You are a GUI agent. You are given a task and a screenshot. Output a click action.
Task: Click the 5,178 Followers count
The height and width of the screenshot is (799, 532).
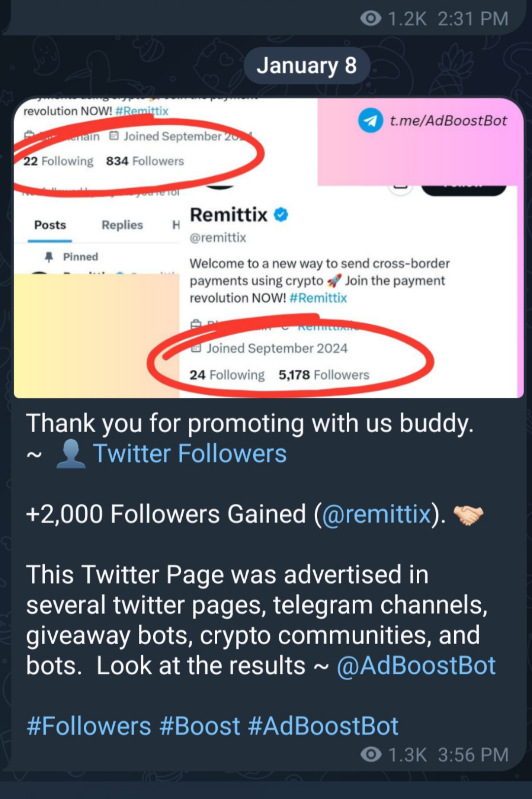click(324, 375)
